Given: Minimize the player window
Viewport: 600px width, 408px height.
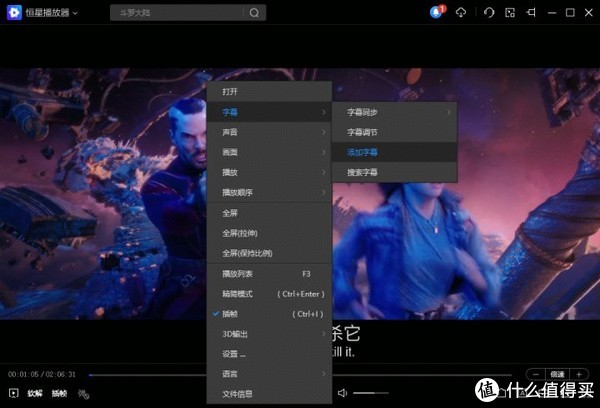Looking at the screenshot, I should pyautogui.click(x=552, y=13).
